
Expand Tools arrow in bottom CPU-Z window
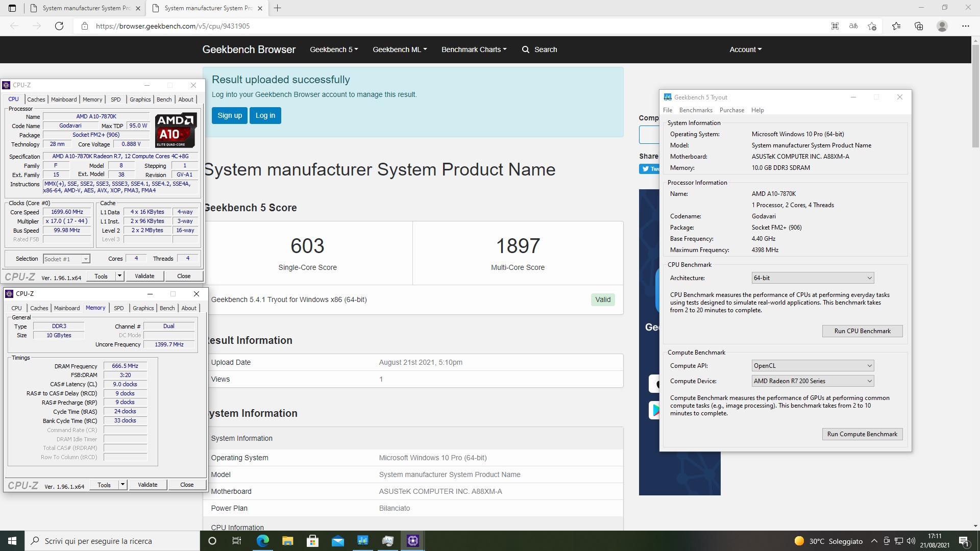[122, 485]
